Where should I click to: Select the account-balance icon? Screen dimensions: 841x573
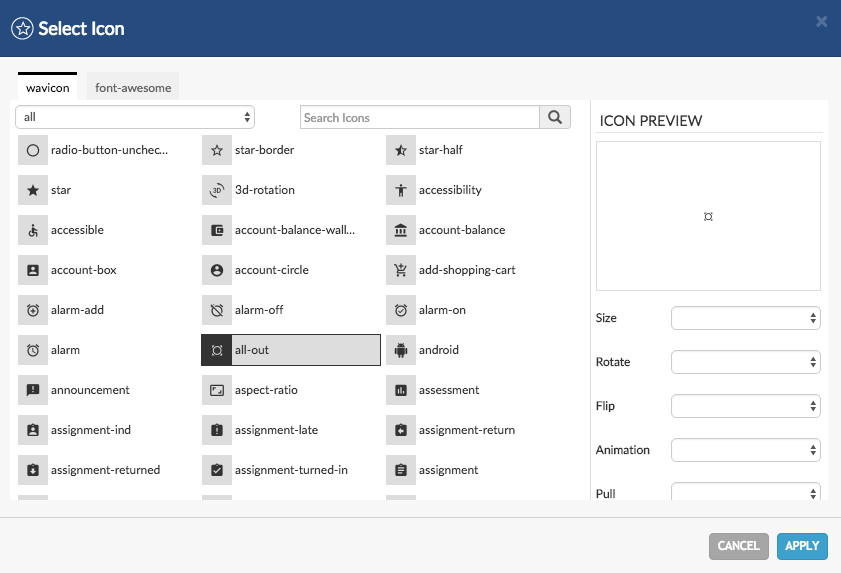tap(461, 230)
